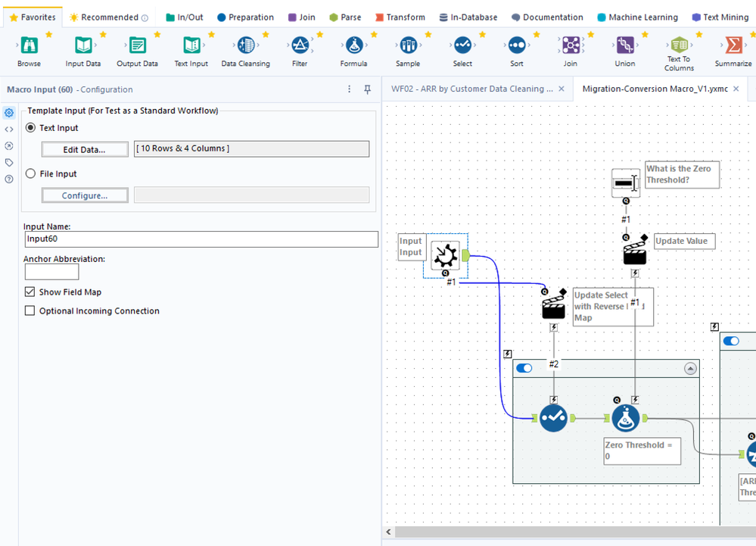The height and width of the screenshot is (546, 756).
Task: Select the Browse tool icon
Action: pos(29,46)
